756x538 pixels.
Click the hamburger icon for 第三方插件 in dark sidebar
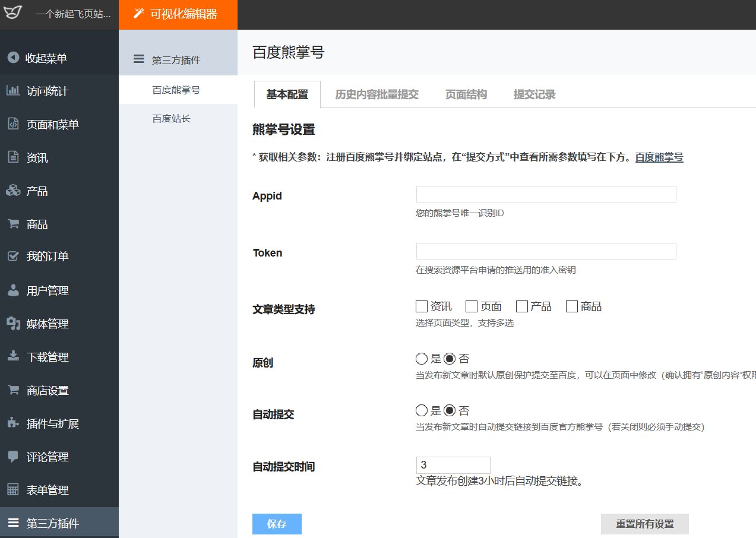(12, 523)
